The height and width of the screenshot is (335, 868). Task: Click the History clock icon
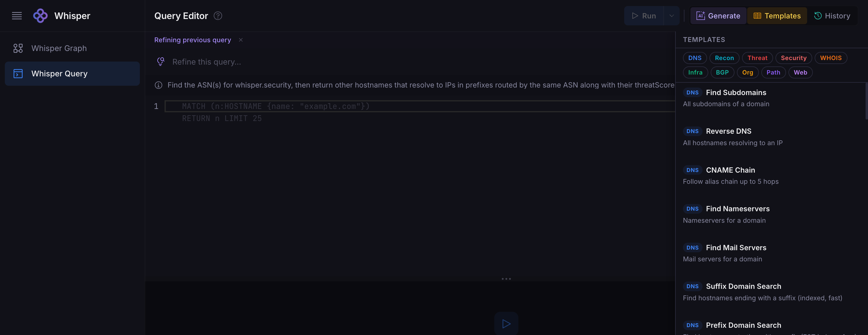pos(818,15)
